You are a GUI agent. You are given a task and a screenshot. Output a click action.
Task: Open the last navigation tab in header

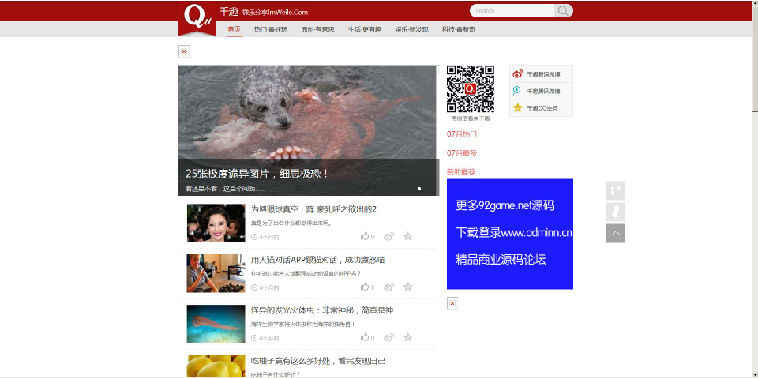point(458,29)
